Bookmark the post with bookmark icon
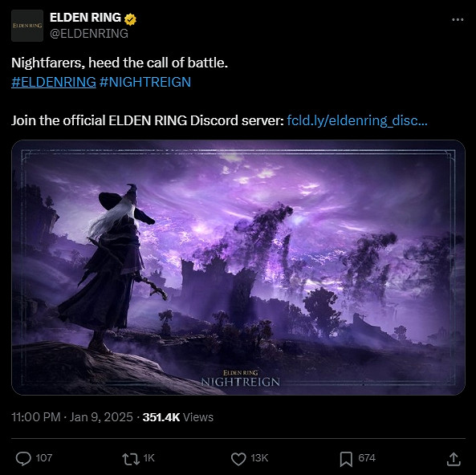Image resolution: width=476 pixels, height=475 pixels. click(x=346, y=459)
